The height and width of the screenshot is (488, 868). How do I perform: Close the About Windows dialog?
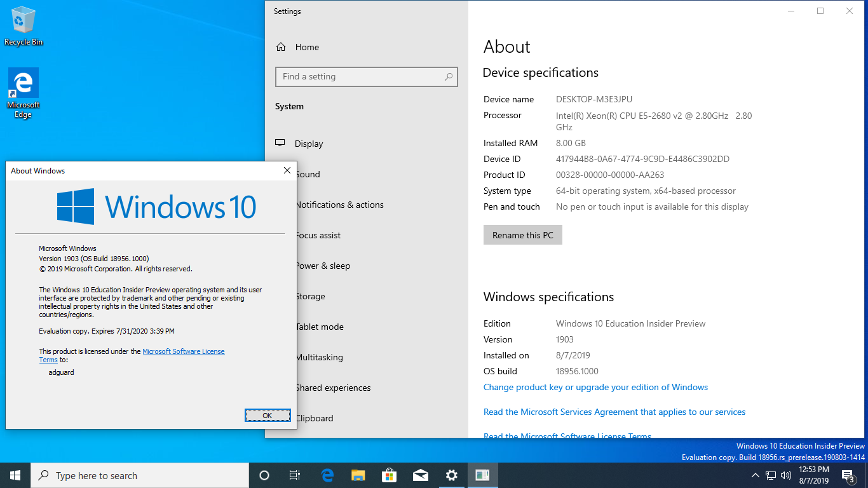coord(287,170)
